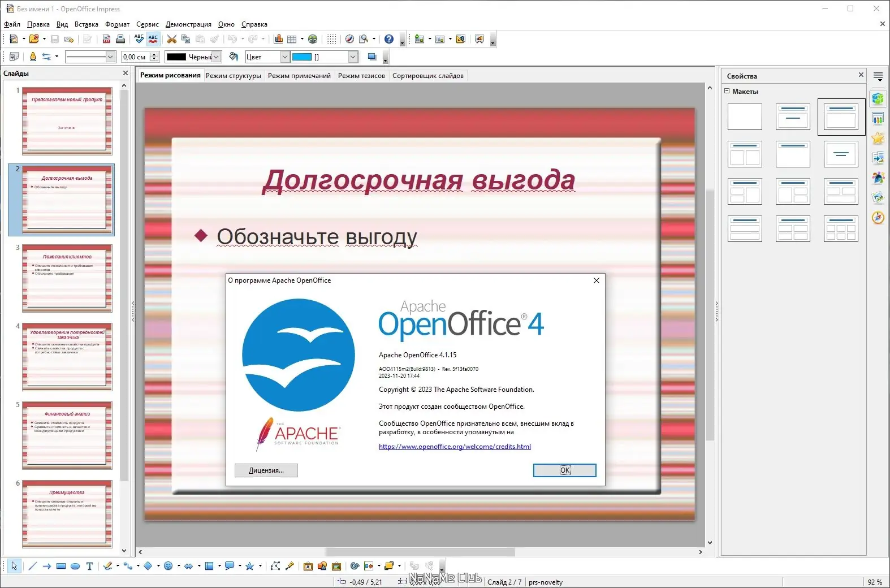Image resolution: width=890 pixels, height=588 pixels.
Task: Open the Symbol Shapes smiley dropdown arrow
Action: (179, 566)
